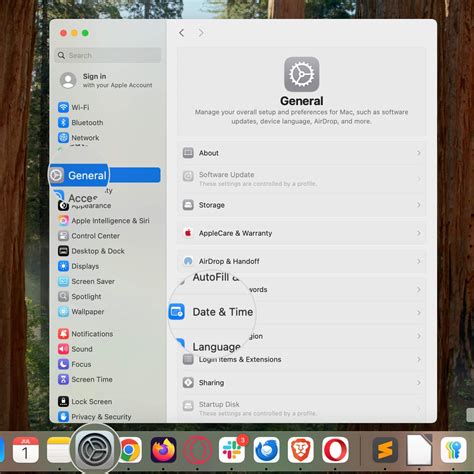Image resolution: width=474 pixels, height=474 pixels.
Task: Go back using the toolbar arrow
Action: pos(181,33)
